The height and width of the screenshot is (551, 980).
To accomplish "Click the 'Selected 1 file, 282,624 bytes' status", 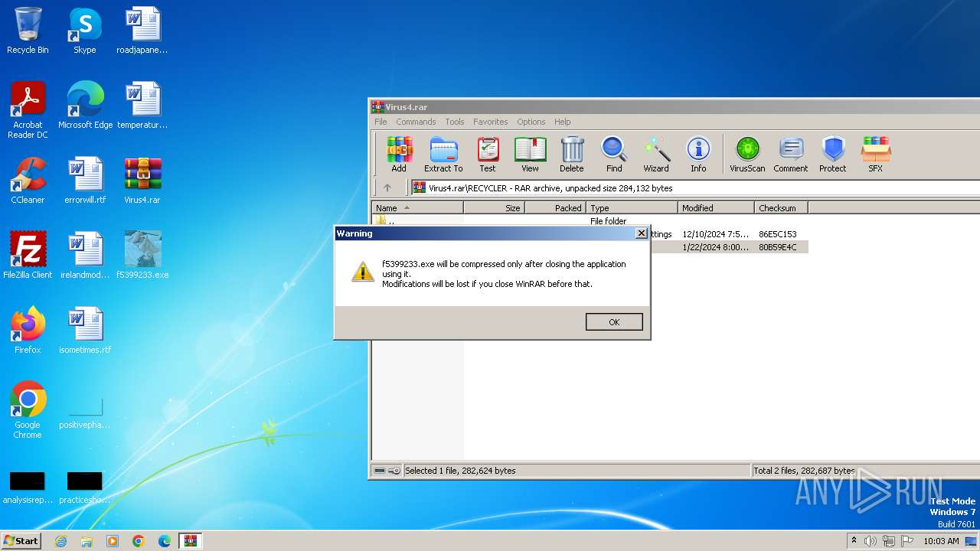I will pos(460,471).
